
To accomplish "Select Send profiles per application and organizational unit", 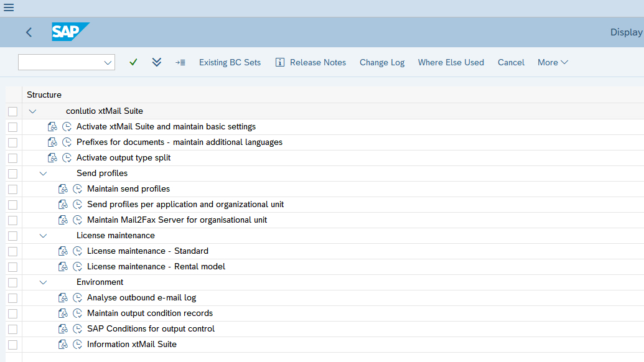I will pos(185,205).
